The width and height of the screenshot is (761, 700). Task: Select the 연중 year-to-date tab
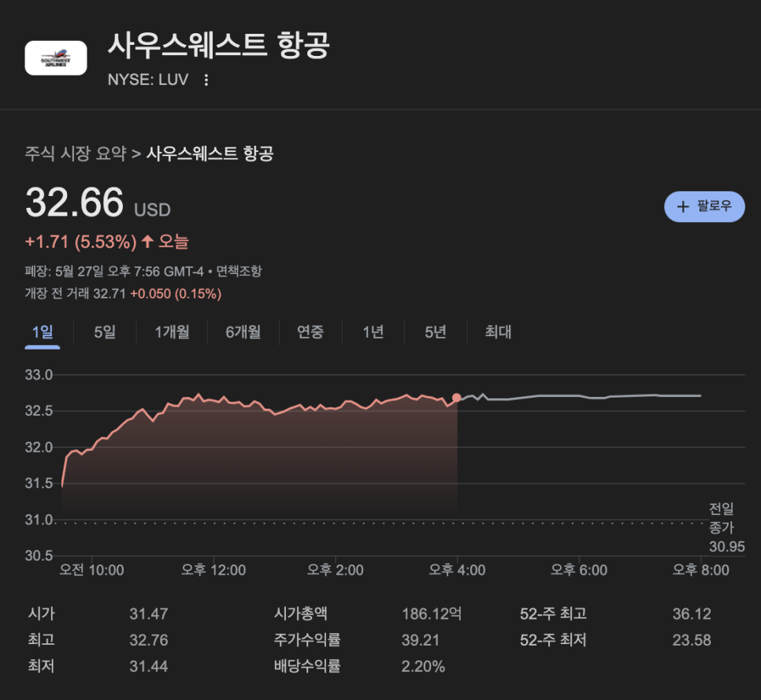(x=310, y=332)
